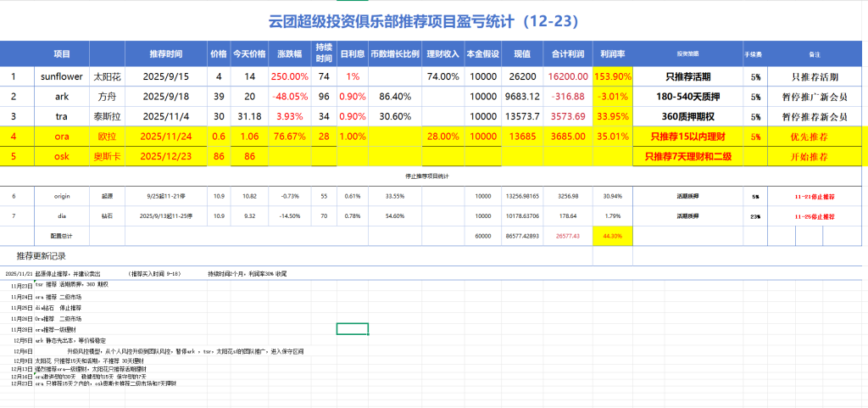Click the 推荐更新记录 section heading
Viewport: 868px width, 408px height.
[x=41, y=255]
